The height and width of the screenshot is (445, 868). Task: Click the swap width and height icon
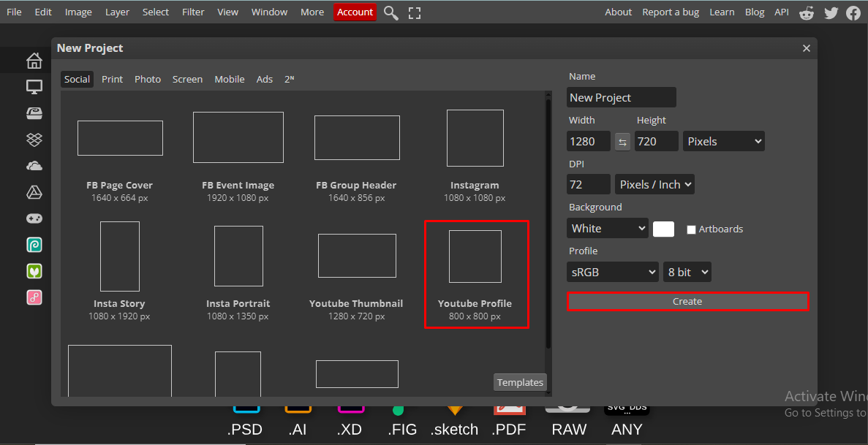622,140
